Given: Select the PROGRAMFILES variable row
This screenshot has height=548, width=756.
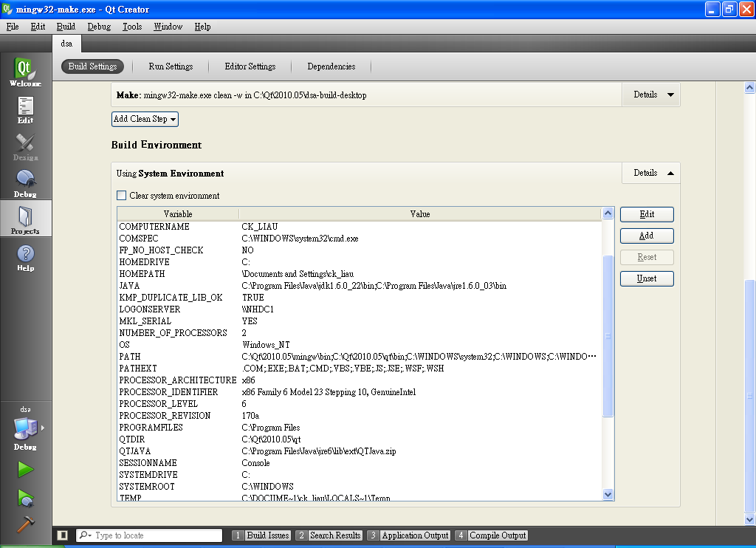Looking at the screenshot, I should 360,428.
